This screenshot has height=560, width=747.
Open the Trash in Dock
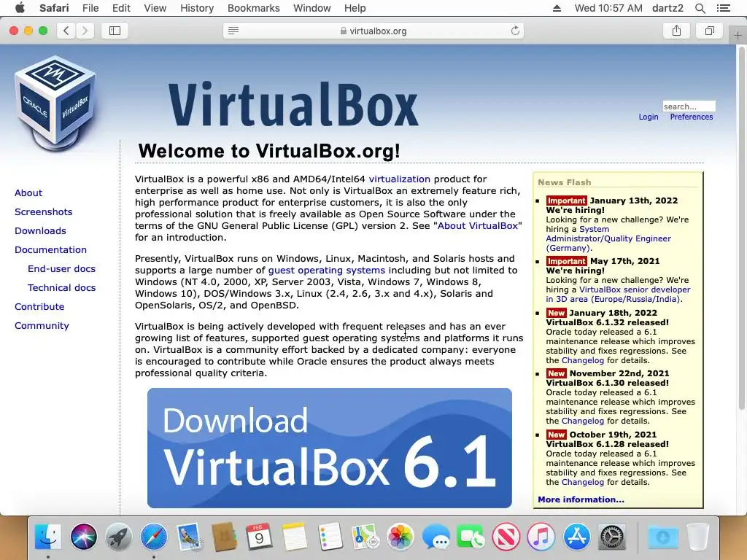698,537
